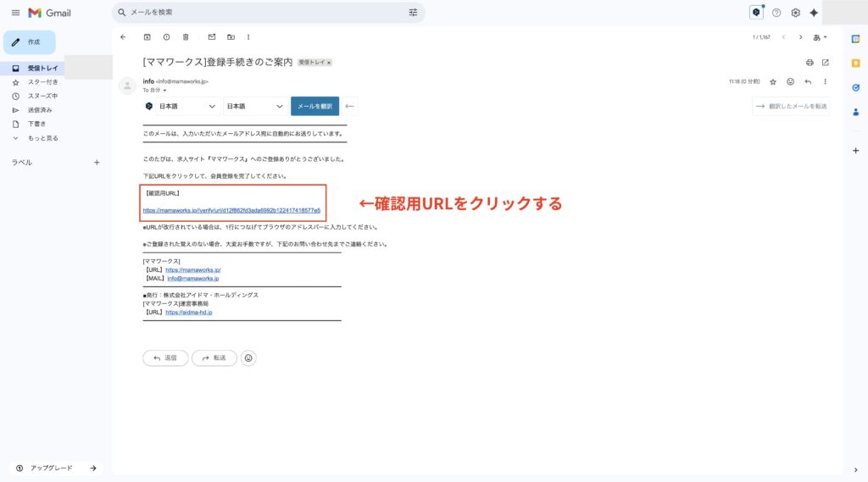Click 転送 forward button
The width and height of the screenshot is (868, 482).
point(214,358)
